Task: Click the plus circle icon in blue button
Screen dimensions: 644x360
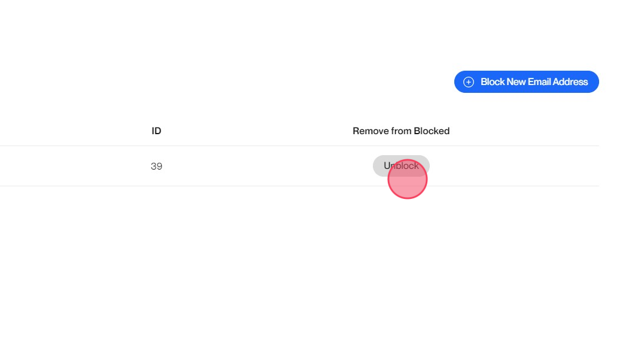Action: (x=468, y=82)
